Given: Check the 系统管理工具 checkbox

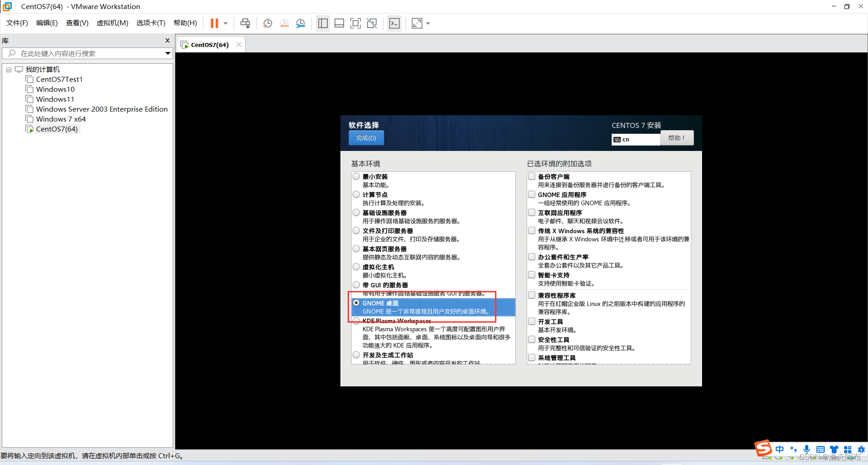Looking at the screenshot, I should [x=532, y=358].
